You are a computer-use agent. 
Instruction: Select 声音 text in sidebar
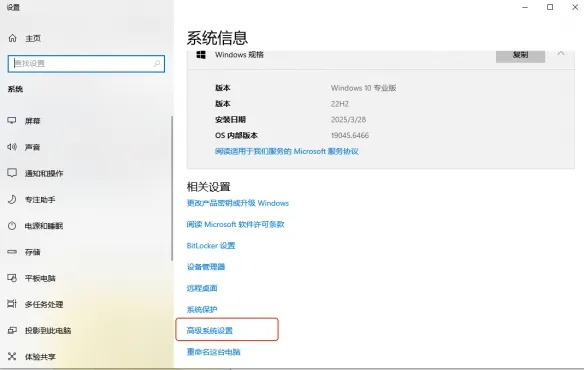(x=32, y=147)
